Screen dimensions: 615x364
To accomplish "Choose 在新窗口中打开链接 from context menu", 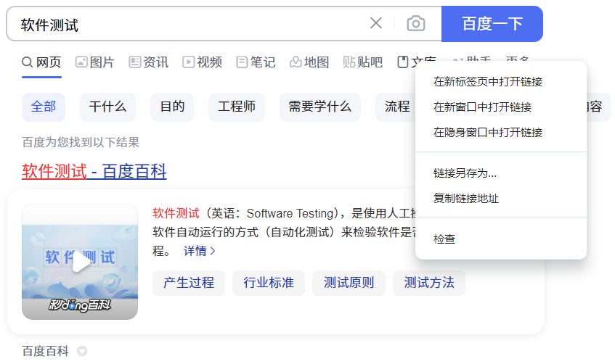I will click(x=501, y=107).
